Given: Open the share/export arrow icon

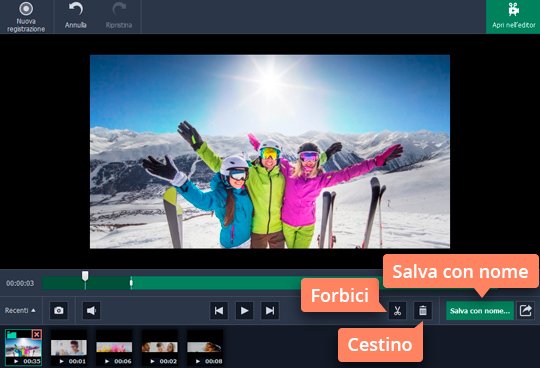Looking at the screenshot, I should (x=526, y=311).
